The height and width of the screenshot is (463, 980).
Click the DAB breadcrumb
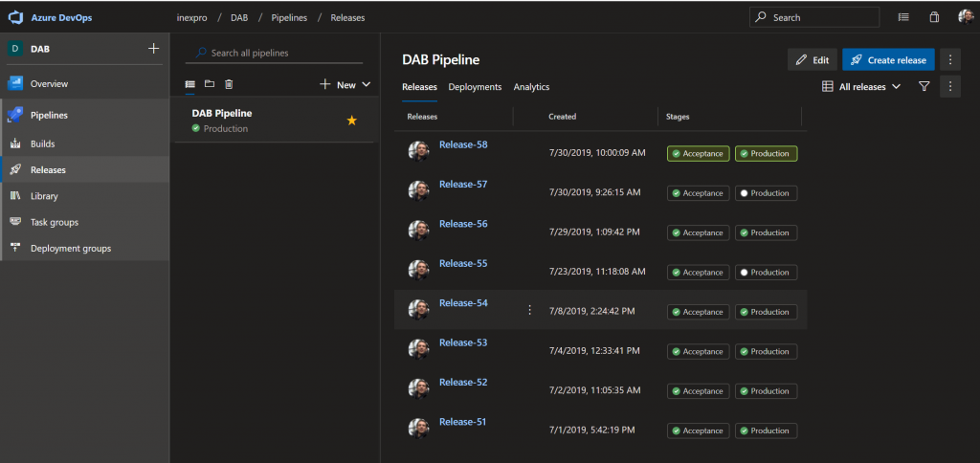[239, 17]
